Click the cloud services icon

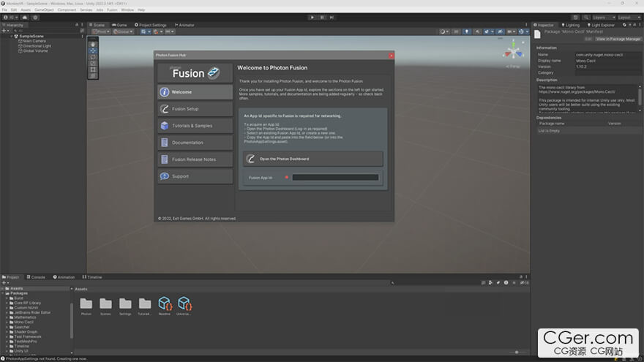(25, 18)
